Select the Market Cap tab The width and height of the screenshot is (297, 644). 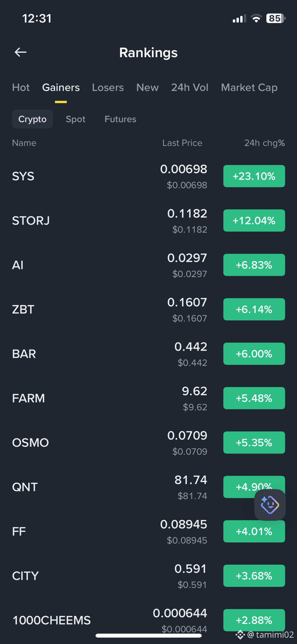[x=249, y=88]
